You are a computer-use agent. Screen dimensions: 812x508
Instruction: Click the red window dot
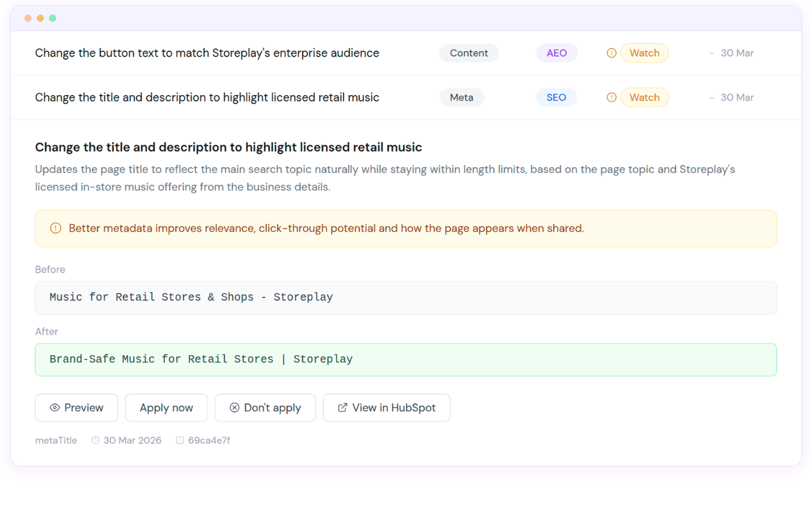[x=28, y=18]
